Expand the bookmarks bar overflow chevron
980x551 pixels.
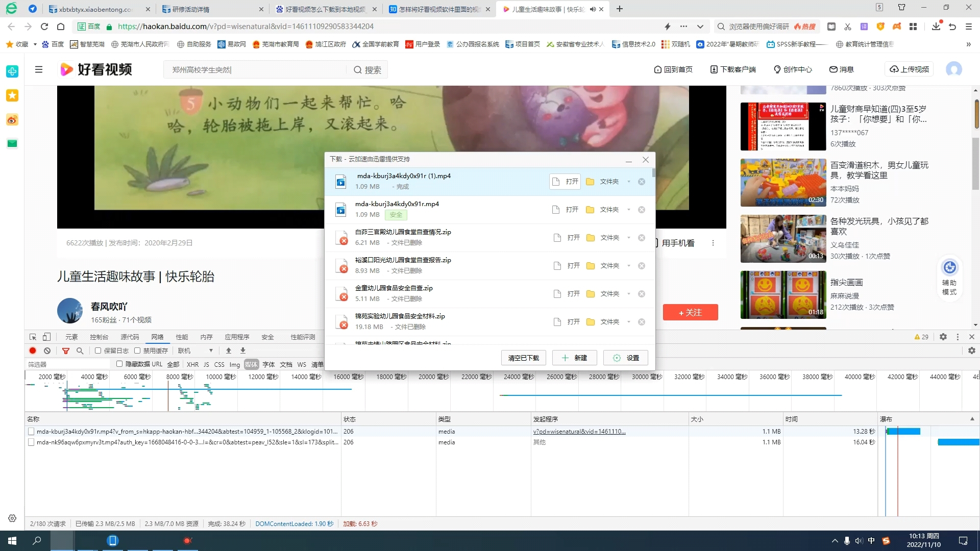(x=968, y=44)
